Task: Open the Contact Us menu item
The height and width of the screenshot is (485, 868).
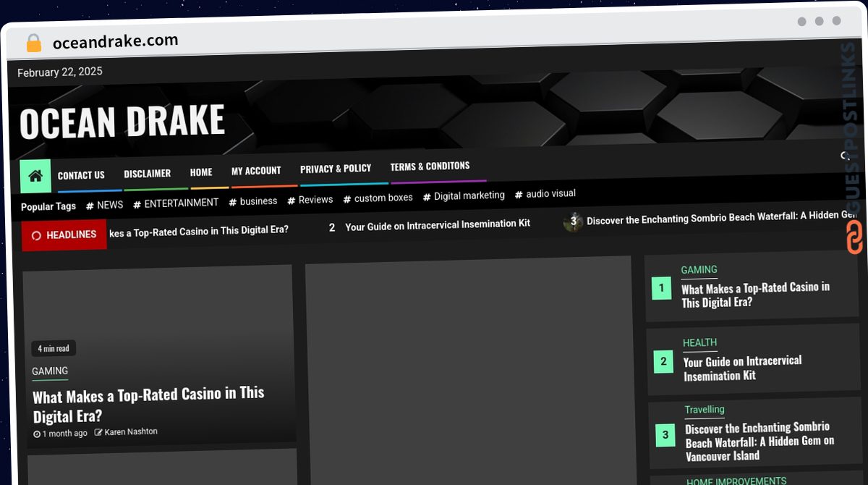Action: (x=81, y=175)
